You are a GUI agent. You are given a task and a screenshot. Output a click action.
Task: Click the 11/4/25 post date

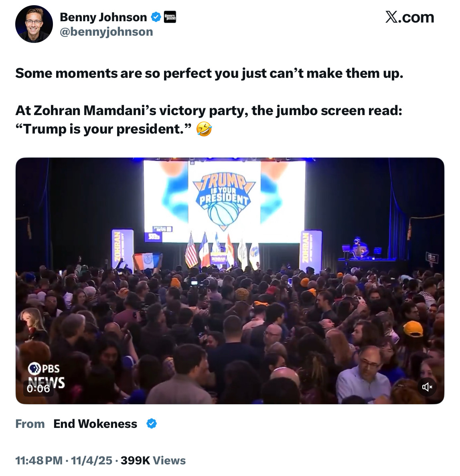point(91,460)
